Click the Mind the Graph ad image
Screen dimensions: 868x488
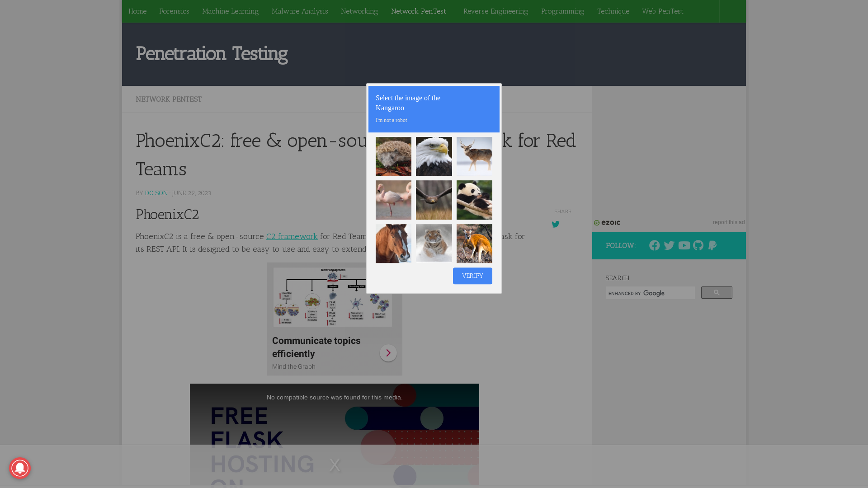click(333, 297)
